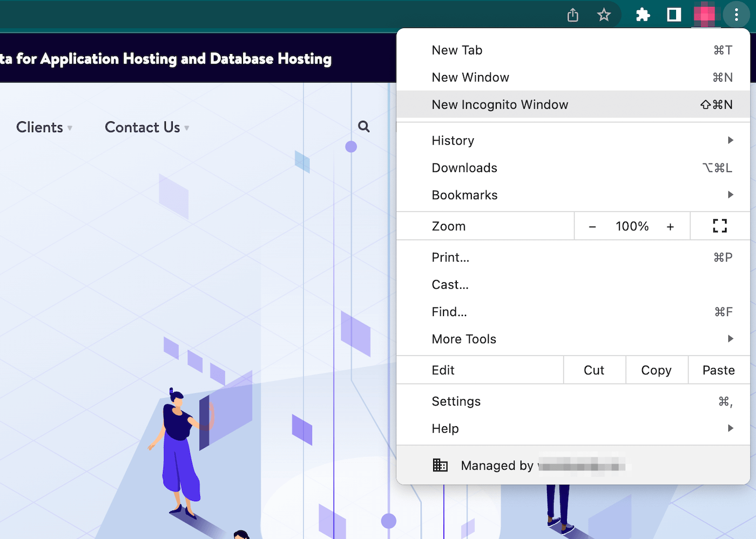
Task: Toggle the side panel icon
Action: tap(674, 15)
